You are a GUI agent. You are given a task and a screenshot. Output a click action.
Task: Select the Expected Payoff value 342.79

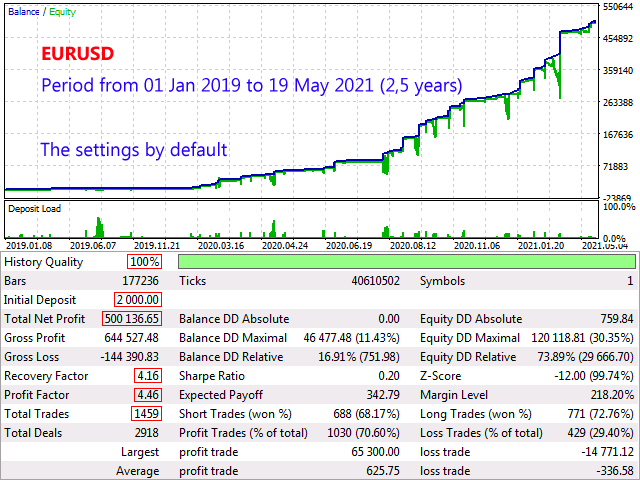pos(383,395)
